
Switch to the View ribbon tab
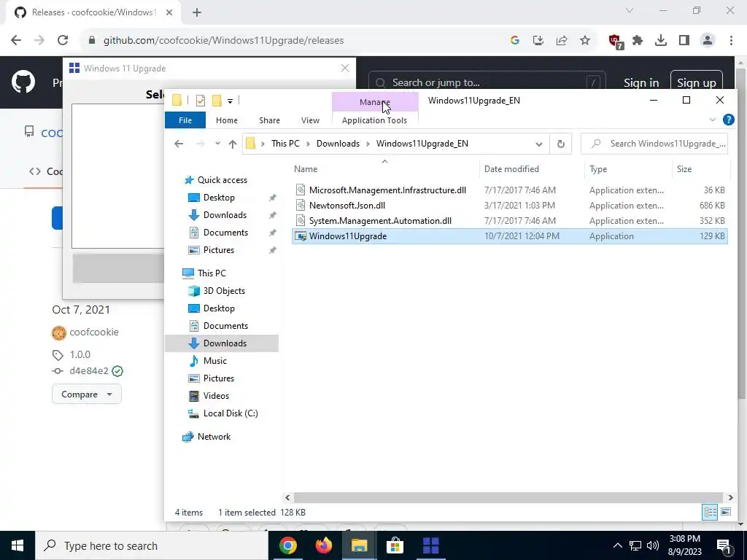tap(310, 120)
